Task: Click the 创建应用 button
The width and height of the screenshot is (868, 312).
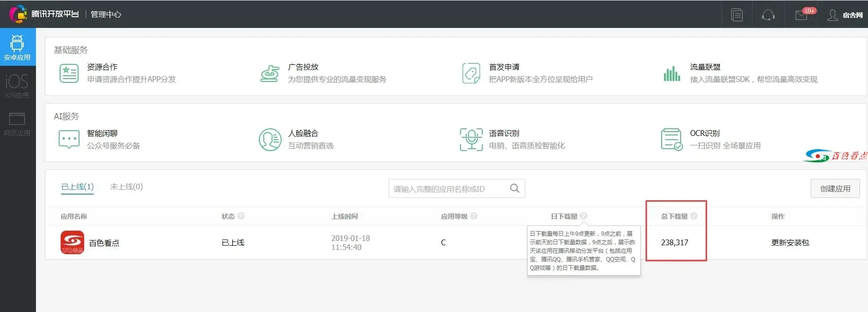Action: (835, 188)
